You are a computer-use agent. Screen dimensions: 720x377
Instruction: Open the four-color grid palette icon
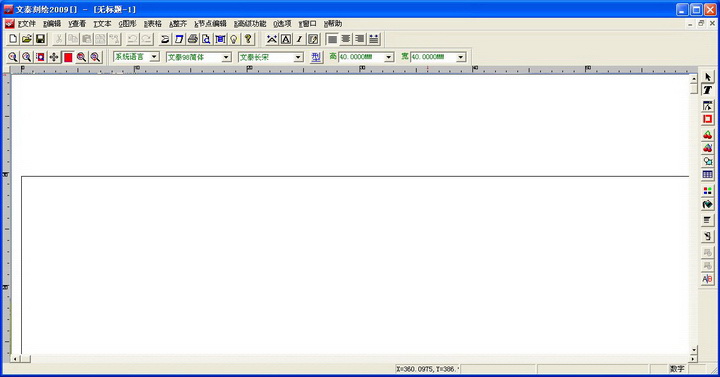(x=708, y=191)
